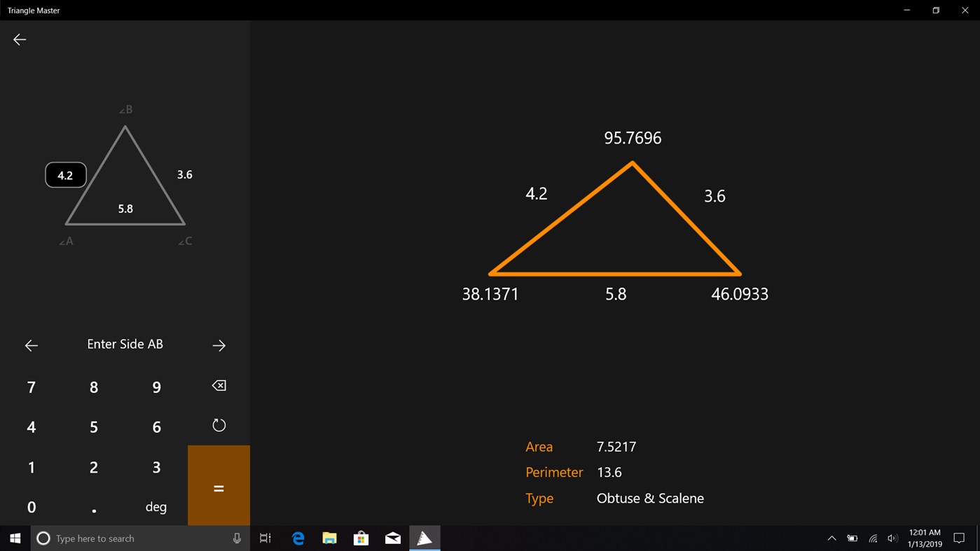Viewport: 980px width, 551px height.
Task: Click the Windows Start button
Action: point(14,538)
